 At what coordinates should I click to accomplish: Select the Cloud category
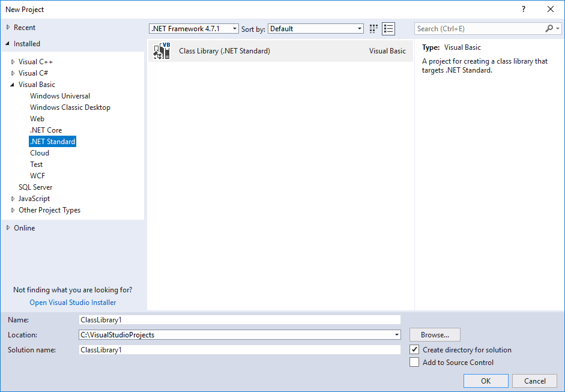tap(40, 152)
